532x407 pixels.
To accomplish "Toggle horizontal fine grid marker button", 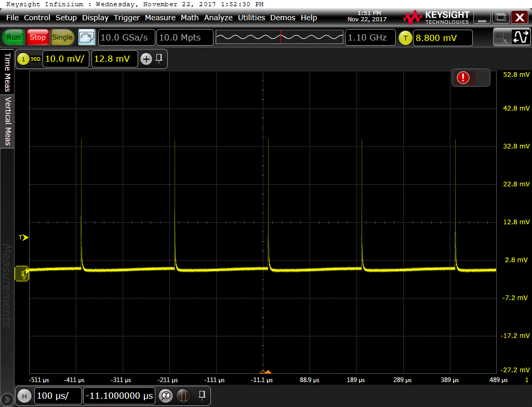I will click(183, 396).
